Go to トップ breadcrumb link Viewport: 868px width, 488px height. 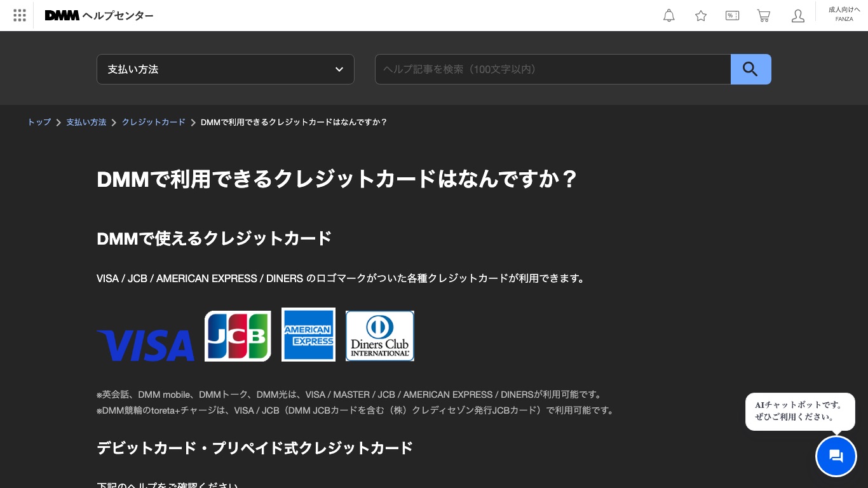[39, 122]
